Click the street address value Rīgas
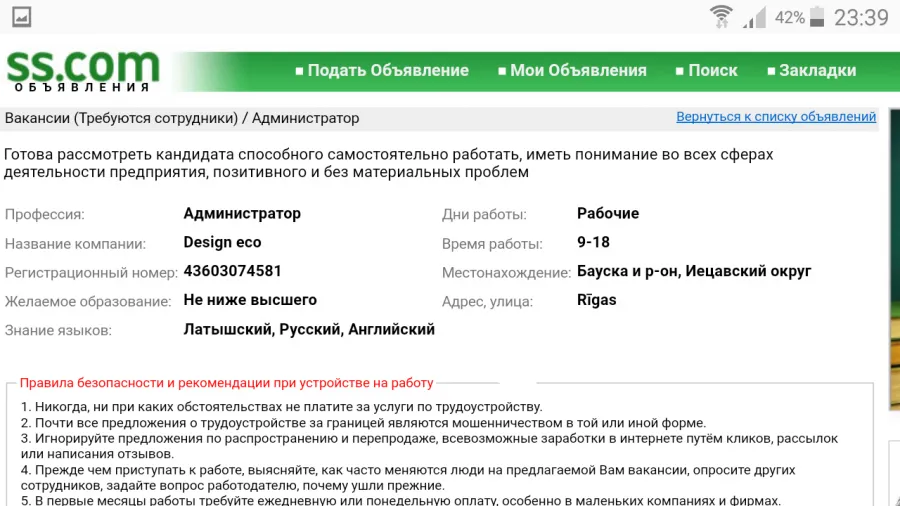 [596, 300]
